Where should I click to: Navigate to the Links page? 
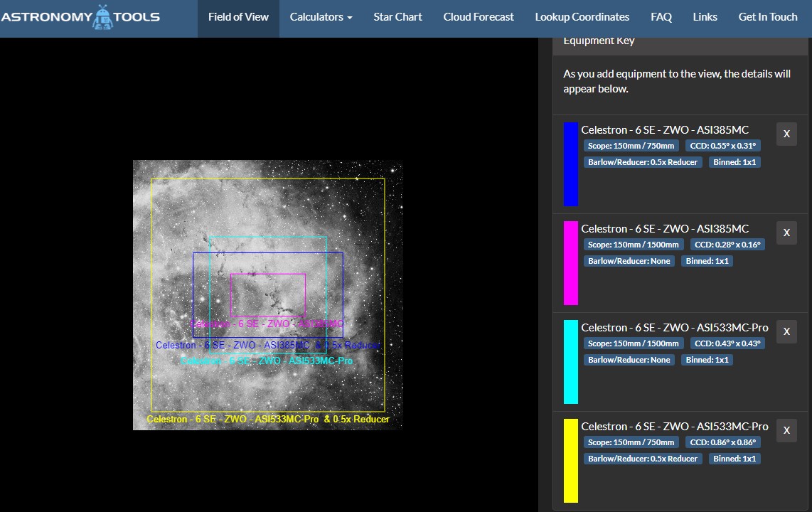pos(705,17)
